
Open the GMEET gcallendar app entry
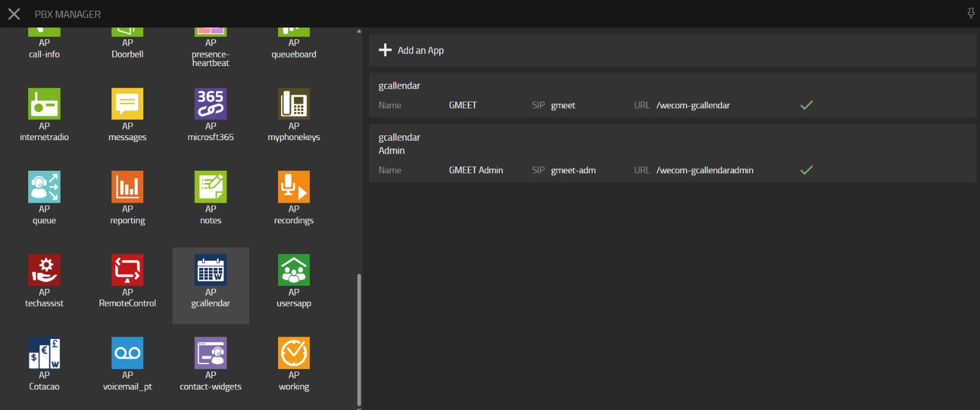[x=672, y=96]
